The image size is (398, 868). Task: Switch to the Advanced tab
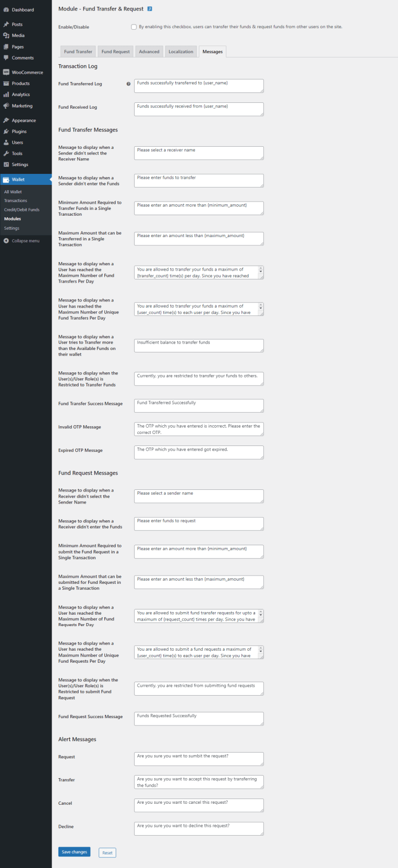coord(149,52)
